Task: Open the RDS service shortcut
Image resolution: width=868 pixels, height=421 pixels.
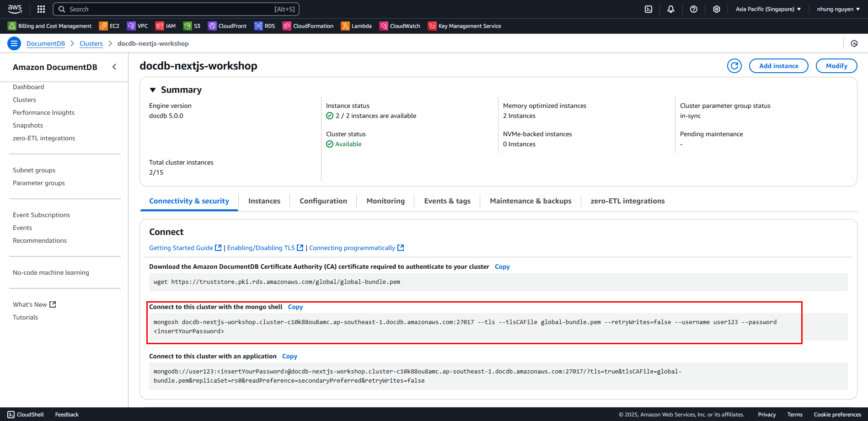Action: (x=264, y=26)
